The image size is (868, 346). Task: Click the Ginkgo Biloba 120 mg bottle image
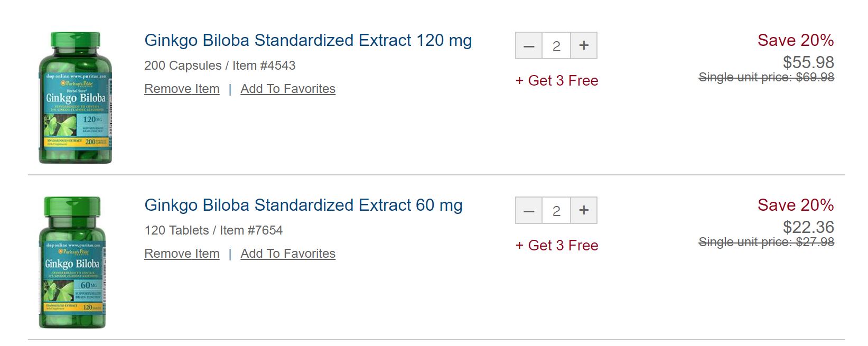pyautogui.click(x=76, y=98)
